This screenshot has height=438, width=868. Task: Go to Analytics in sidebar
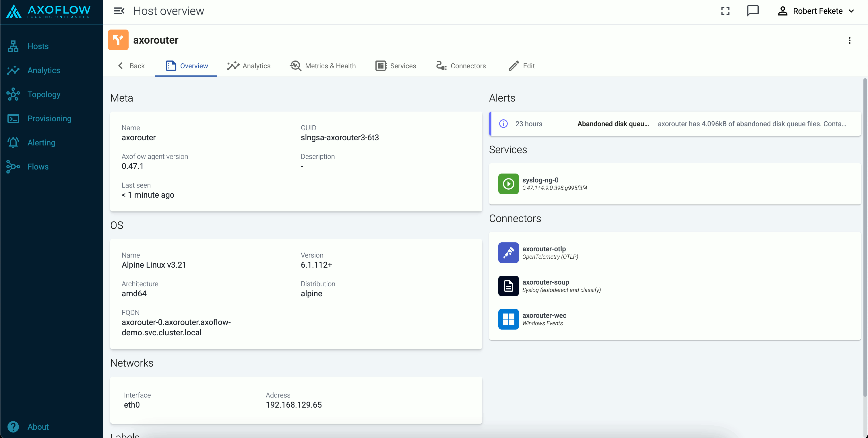(44, 70)
